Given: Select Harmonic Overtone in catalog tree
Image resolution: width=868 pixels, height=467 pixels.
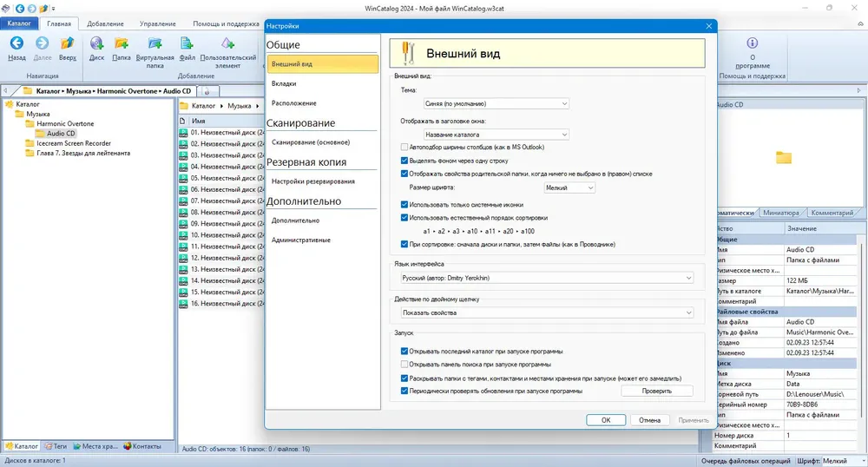Looking at the screenshot, I should [x=65, y=123].
